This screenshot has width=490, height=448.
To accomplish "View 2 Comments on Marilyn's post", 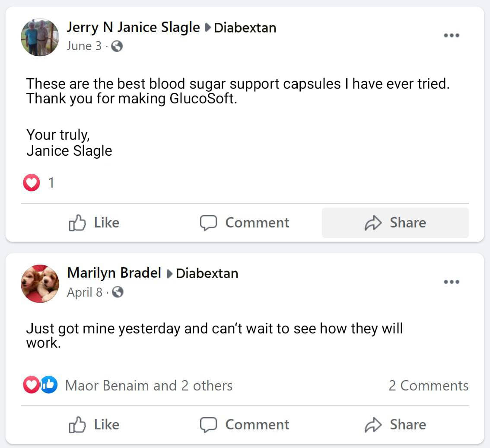I will [428, 385].
